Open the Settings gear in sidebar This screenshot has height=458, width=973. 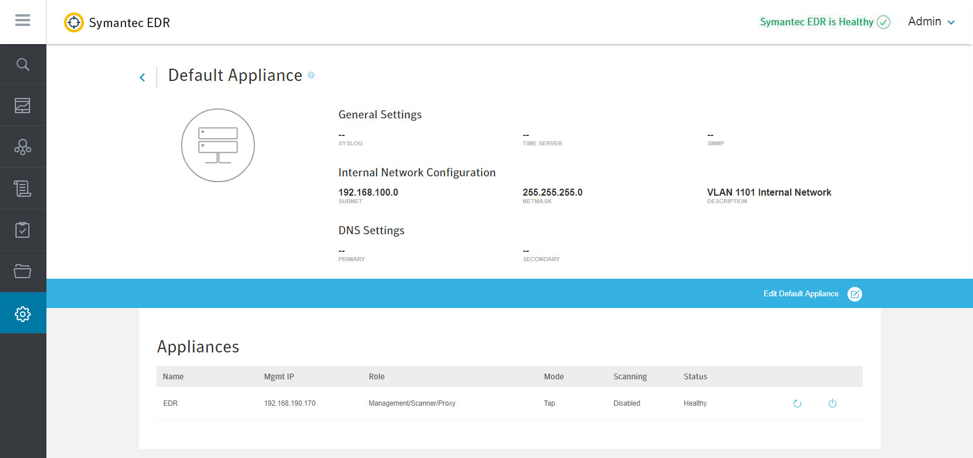pos(22,314)
